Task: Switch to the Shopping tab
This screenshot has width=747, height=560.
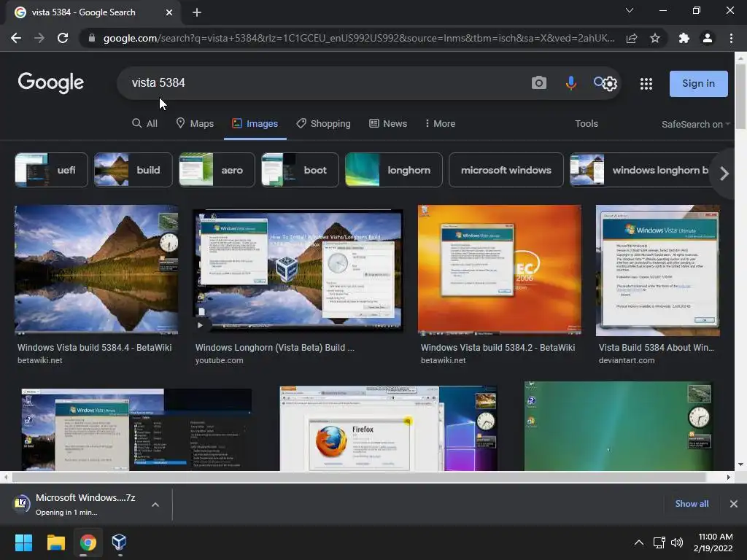Action: (323, 123)
